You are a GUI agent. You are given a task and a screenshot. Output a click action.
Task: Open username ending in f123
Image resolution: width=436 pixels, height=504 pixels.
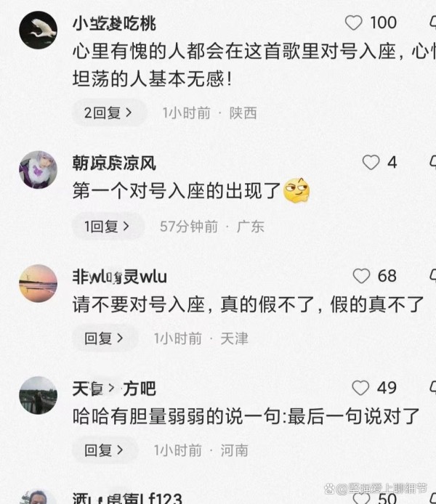click(x=127, y=498)
